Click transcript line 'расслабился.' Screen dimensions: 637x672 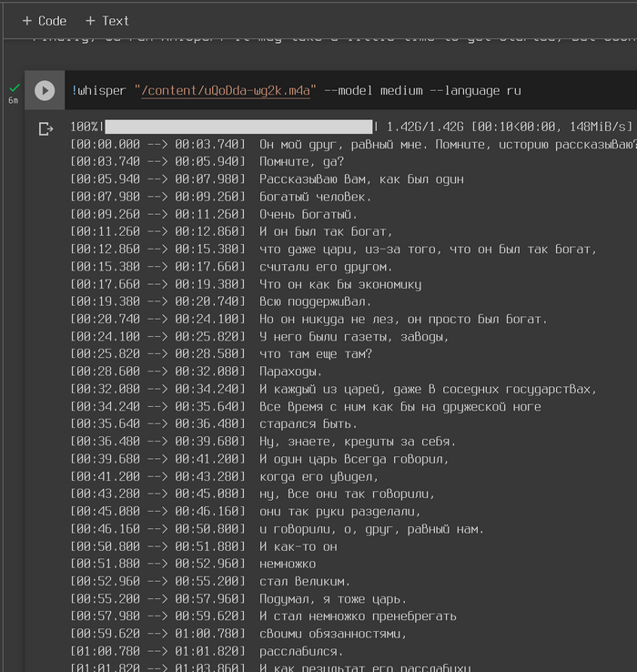pyautogui.click(x=301, y=651)
